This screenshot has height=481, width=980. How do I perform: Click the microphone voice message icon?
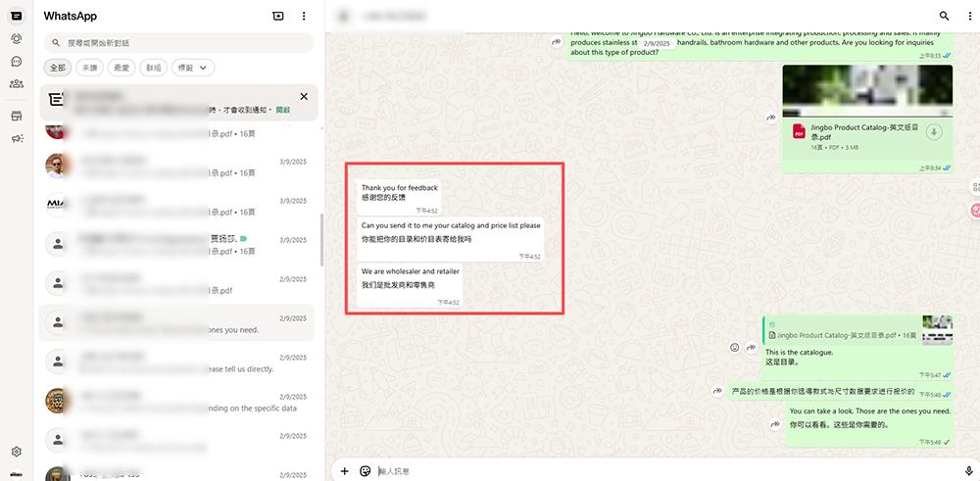click(x=969, y=471)
